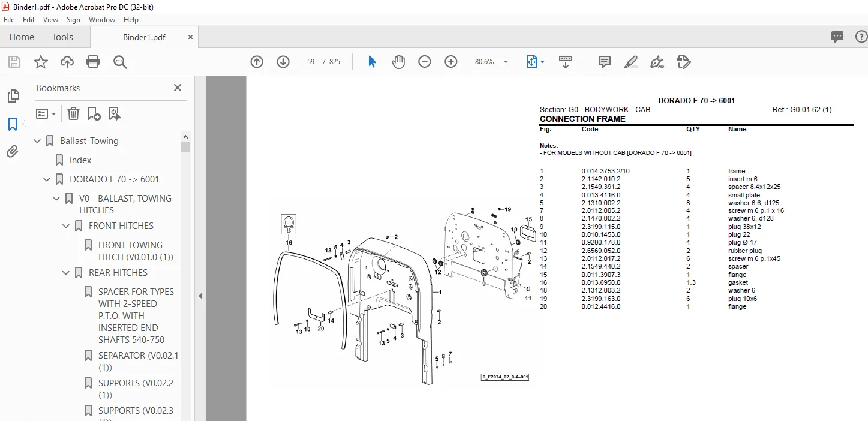Select the Binder1.pdf document tab

pos(144,37)
